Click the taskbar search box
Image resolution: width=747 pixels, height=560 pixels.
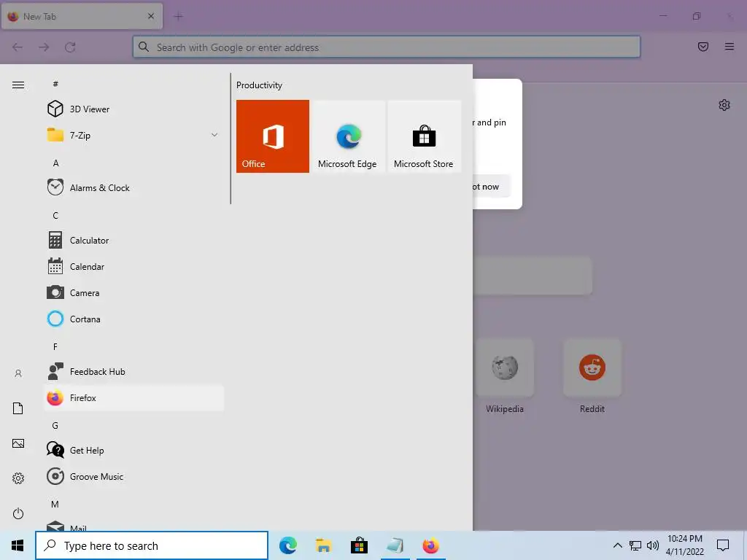152,545
